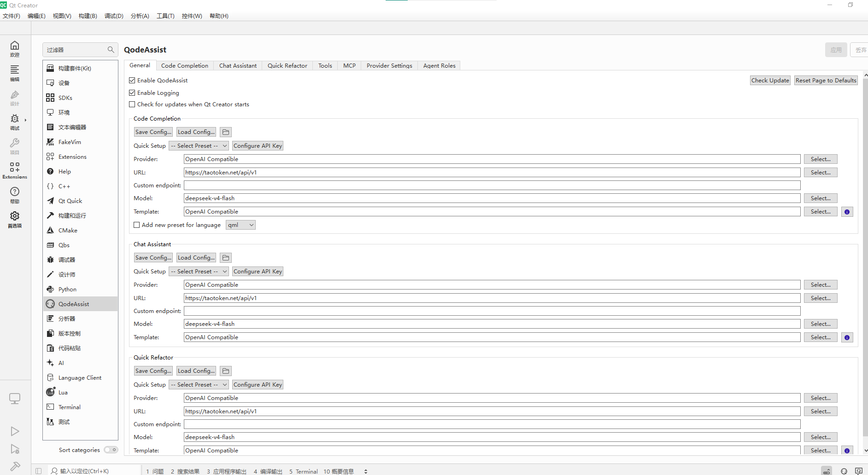The height and width of the screenshot is (475, 868).
Task: Open Code Completion Select Preset dropdown
Action: 199,146
